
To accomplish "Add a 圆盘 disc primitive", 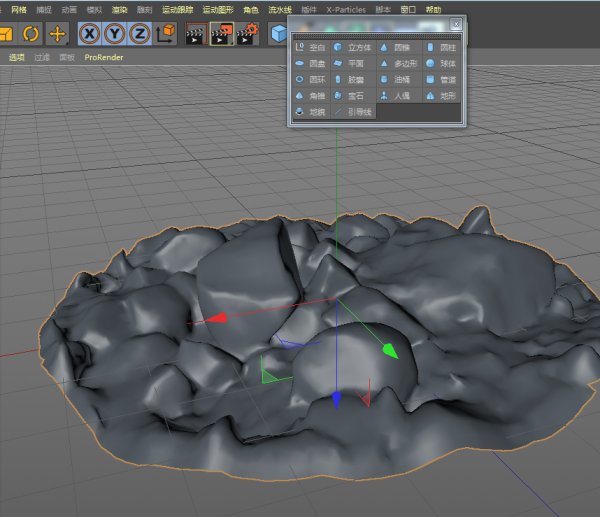I will pos(311,64).
